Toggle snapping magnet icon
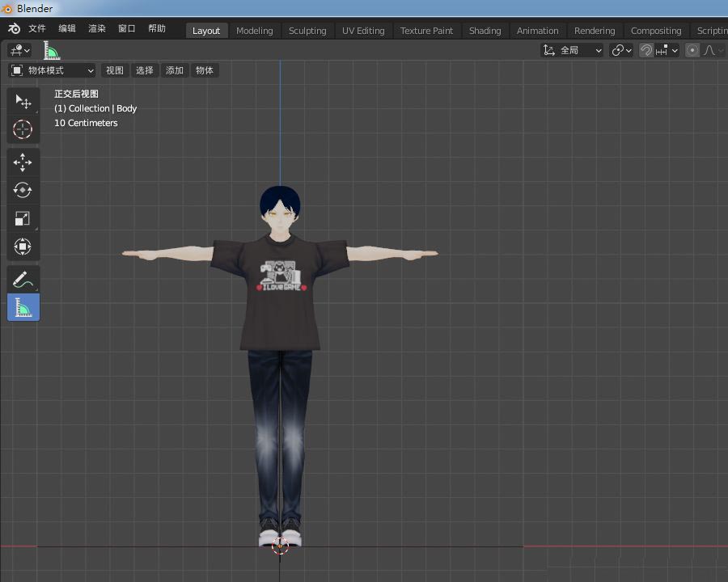Image resolution: width=728 pixels, height=582 pixels. [x=645, y=50]
